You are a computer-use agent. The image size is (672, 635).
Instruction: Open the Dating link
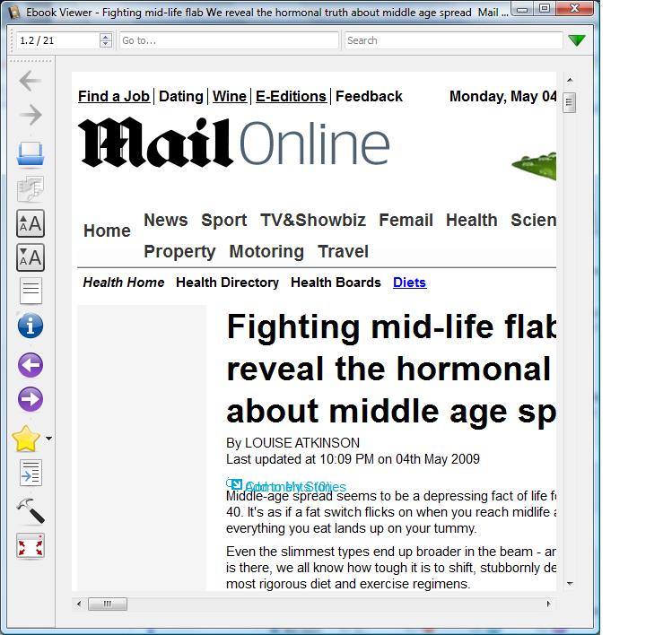pyautogui.click(x=181, y=96)
